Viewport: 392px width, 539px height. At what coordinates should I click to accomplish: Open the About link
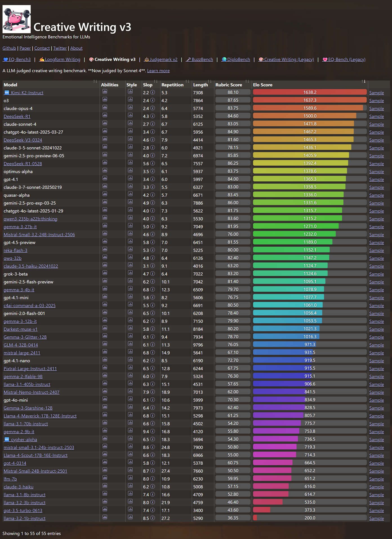coord(76,48)
